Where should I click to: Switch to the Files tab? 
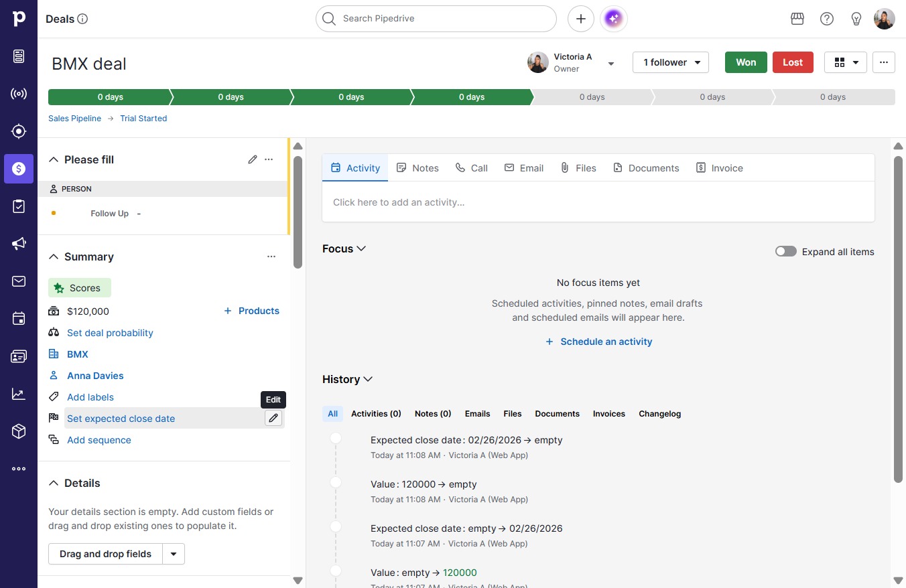[x=578, y=168]
